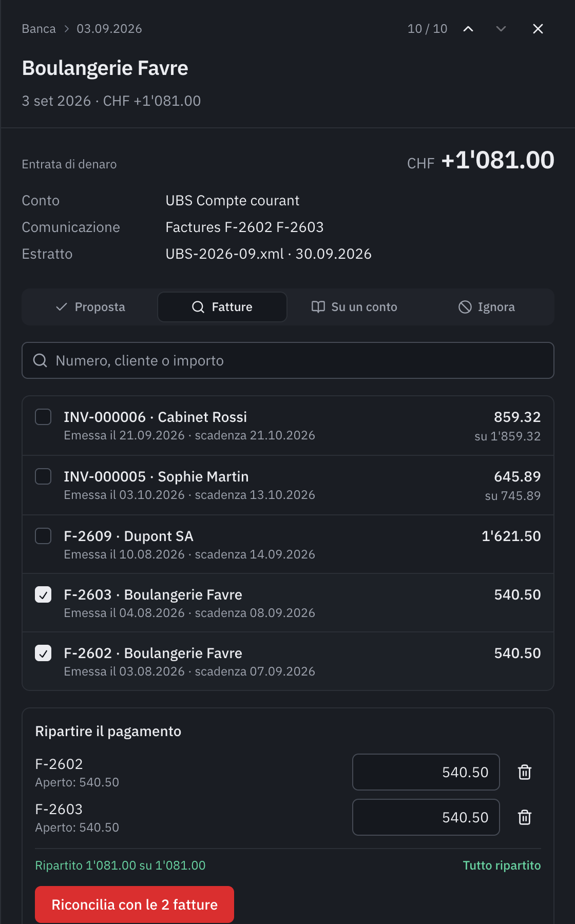
Task: Open the Banca breadcrumb link
Action: [x=39, y=29]
